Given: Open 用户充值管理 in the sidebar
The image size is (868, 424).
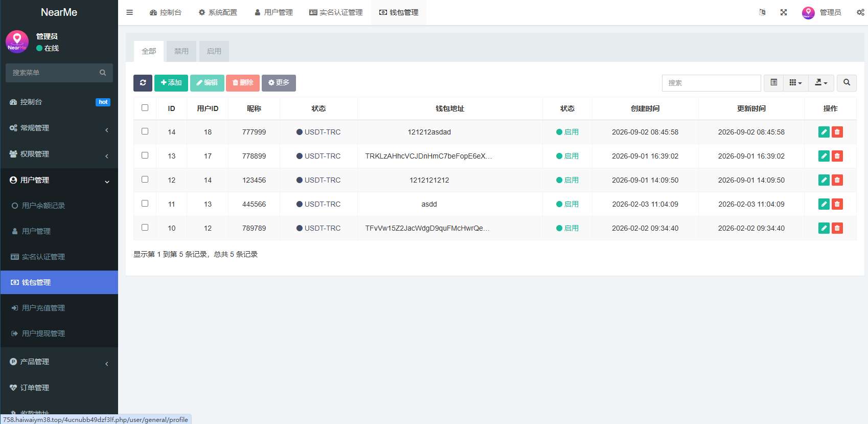Looking at the screenshot, I should point(59,308).
